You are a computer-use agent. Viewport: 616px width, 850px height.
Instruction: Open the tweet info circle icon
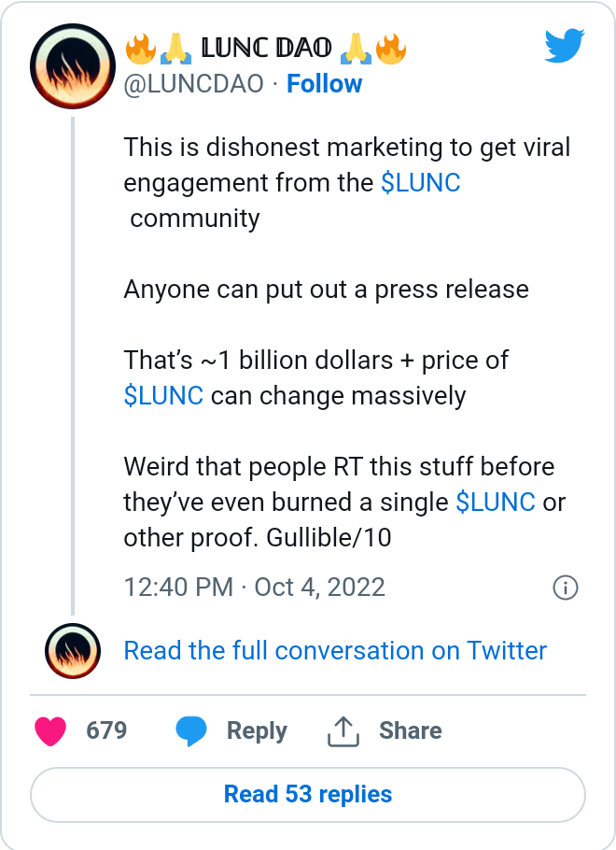pyautogui.click(x=566, y=588)
